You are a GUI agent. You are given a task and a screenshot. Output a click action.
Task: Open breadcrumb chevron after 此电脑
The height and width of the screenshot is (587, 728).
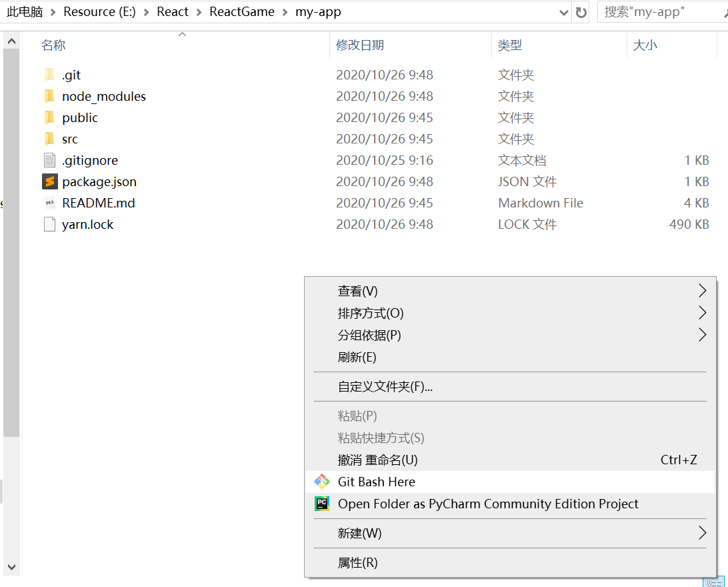[53, 13]
